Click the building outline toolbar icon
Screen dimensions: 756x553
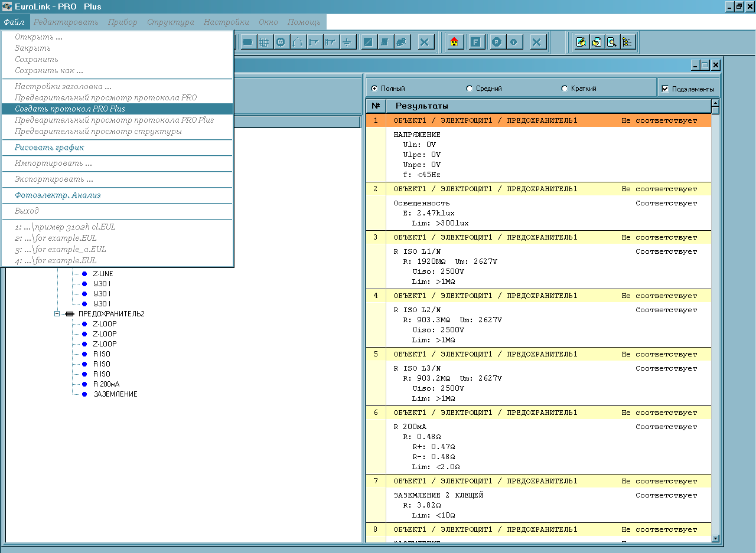pyautogui.click(x=297, y=42)
